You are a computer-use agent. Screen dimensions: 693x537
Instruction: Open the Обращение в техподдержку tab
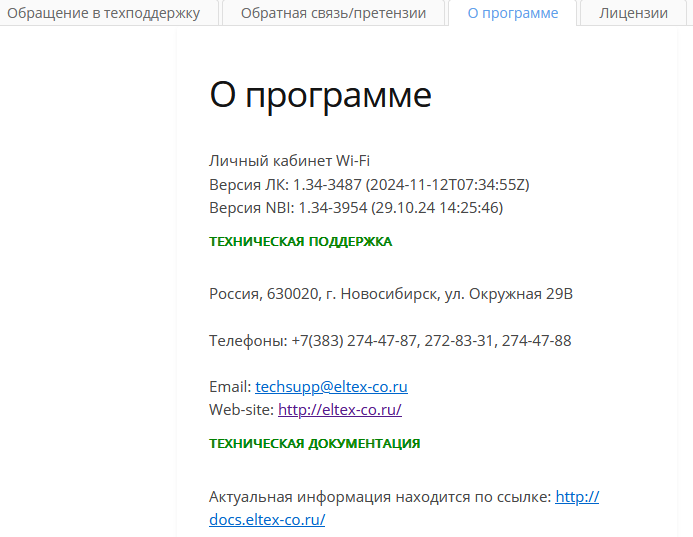[x=104, y=13]
